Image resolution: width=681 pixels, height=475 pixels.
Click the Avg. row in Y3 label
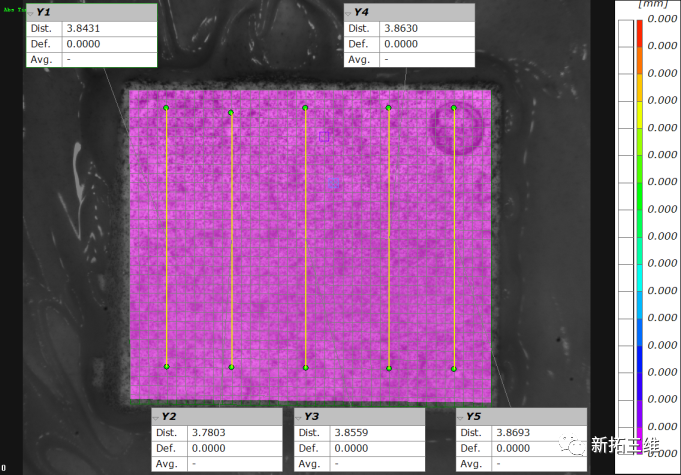359,464
